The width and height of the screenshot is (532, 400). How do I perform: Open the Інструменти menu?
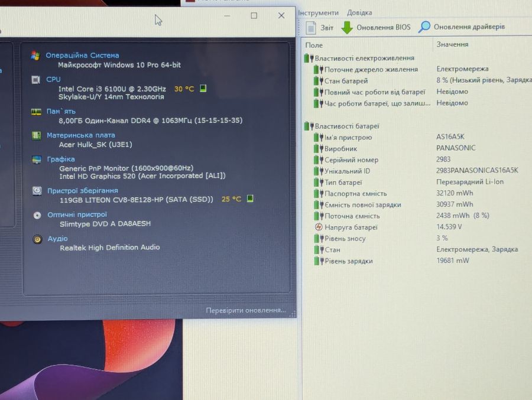pos(318,13)
